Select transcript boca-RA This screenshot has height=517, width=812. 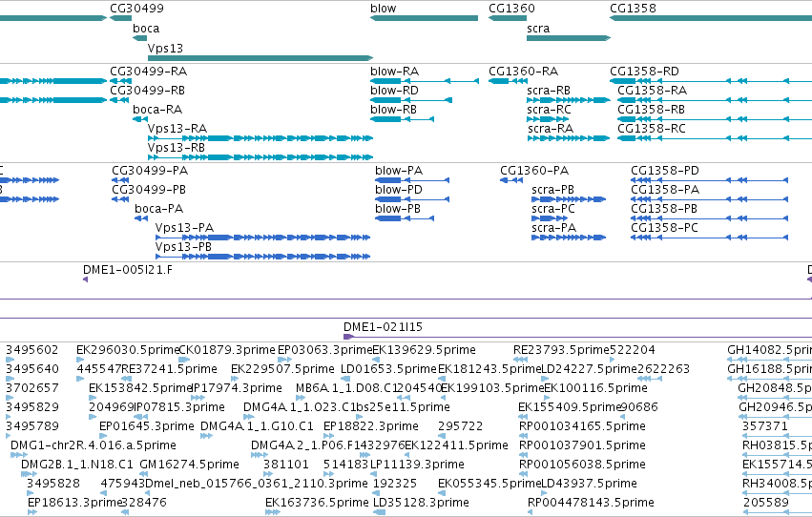140,119
